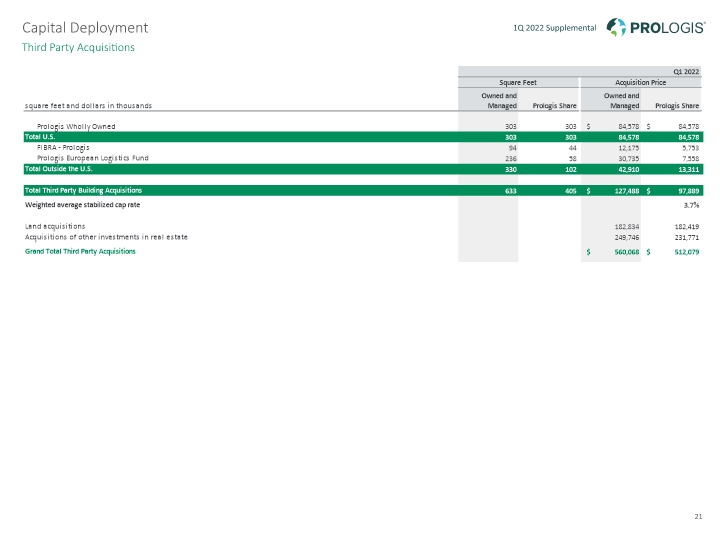The height and width of the screenshot is (540, 720).
Task: Click 'Prologis European Logistics Fund' row label
Action: click(93, 158)
